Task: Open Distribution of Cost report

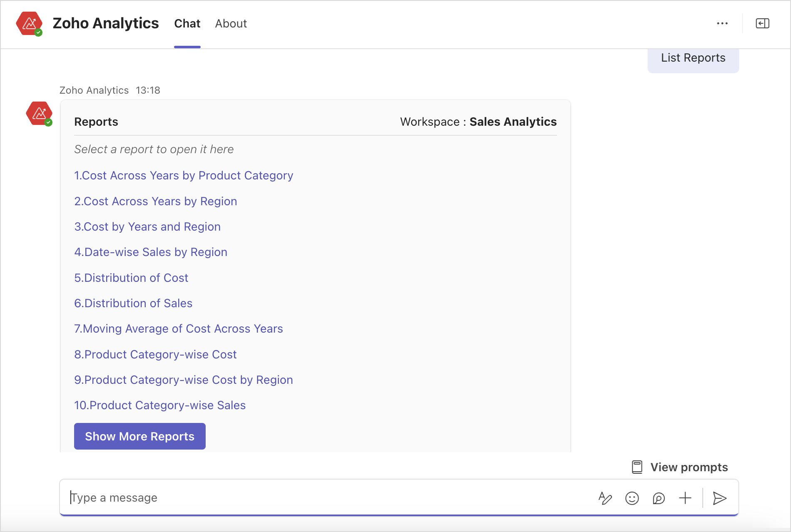Action: pyautogui.click(x=131, y=278)
